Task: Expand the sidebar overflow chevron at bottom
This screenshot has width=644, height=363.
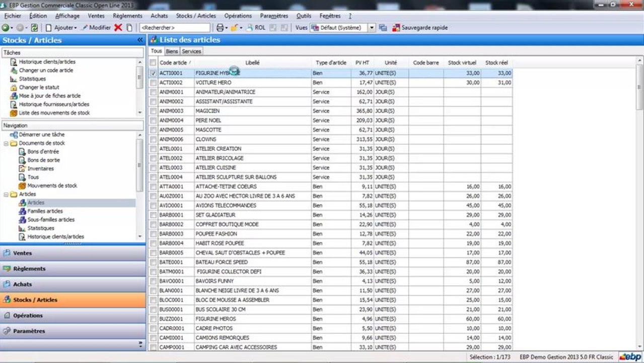Action: pos(140,344)
